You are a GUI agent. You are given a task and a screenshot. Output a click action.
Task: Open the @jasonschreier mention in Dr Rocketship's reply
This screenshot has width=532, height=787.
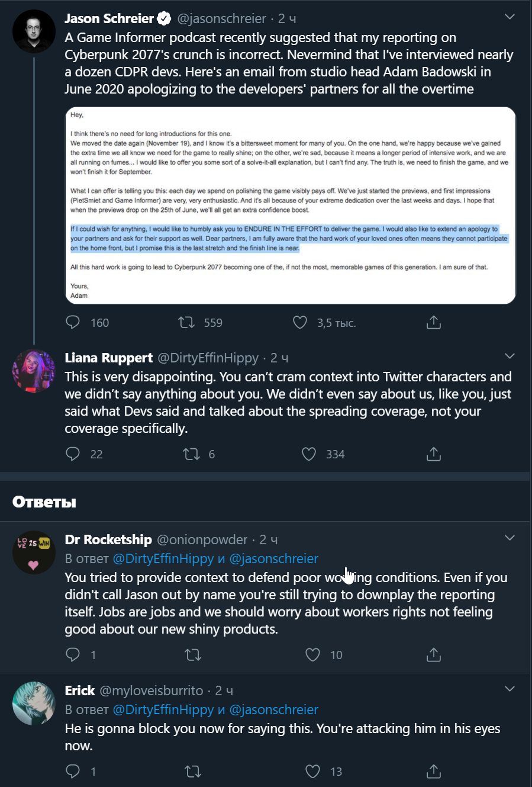coord(274,558)
